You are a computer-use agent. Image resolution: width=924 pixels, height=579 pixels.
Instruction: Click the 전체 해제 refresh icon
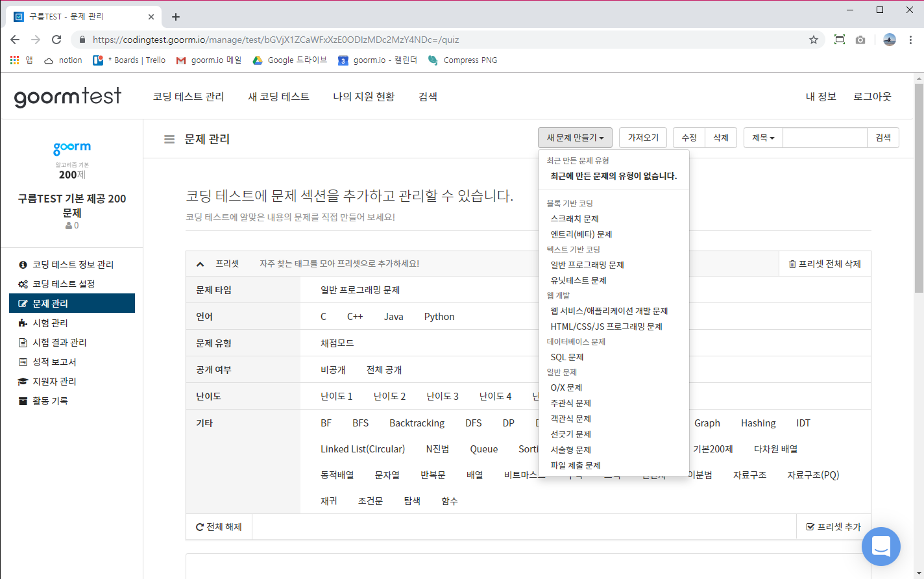point(199,526)
